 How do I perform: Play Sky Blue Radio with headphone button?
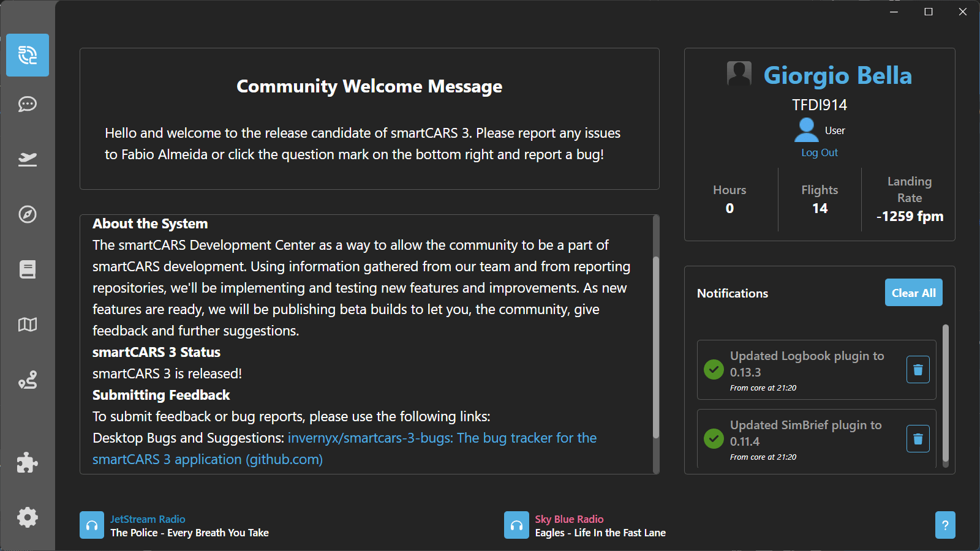coord(516,525)
